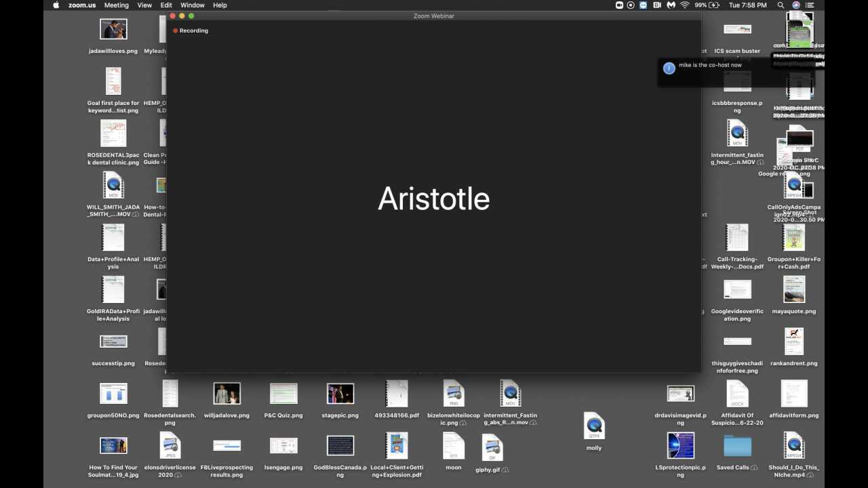Screen dimensions: 868x488
Task: Open Spotlight search magnifier icon
Action: (781, 5)
